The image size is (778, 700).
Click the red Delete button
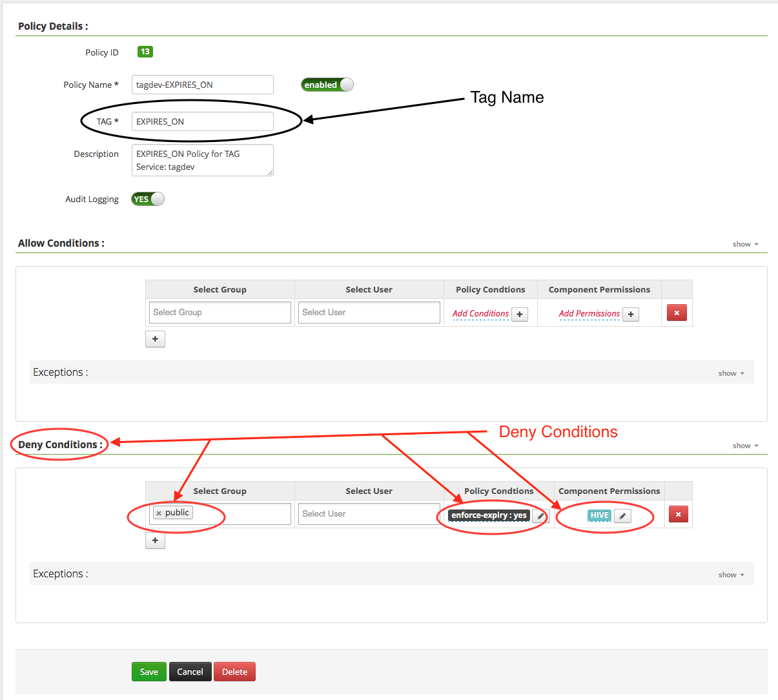pos(234,672)
